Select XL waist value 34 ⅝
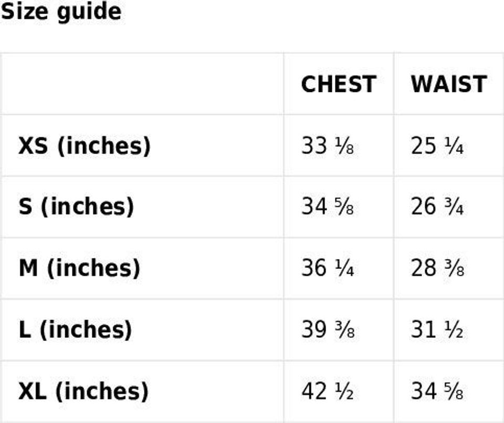 437,391
